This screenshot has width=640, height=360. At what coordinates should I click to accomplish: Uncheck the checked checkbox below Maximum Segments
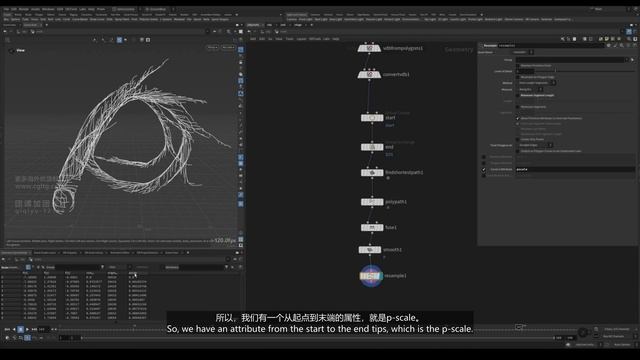(x=518, y=118)
